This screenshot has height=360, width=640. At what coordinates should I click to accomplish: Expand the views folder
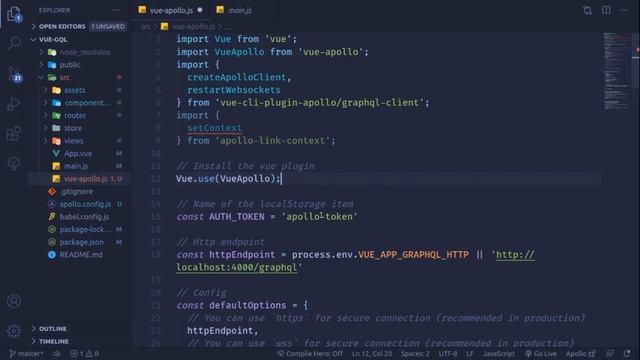click(74, 141)
